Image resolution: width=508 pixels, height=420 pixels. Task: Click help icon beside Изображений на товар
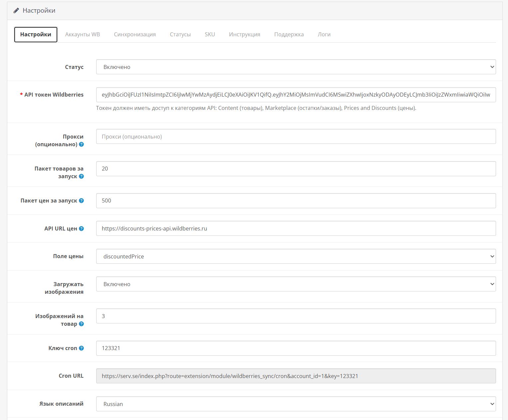click(x=81, y=324)
